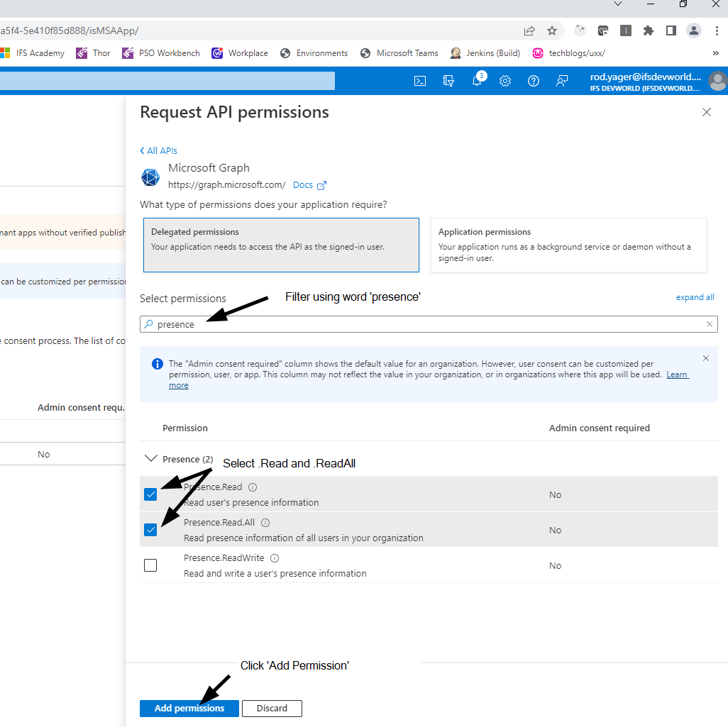Show more bookmarks overflow chevron

click(x=715, y=53)
